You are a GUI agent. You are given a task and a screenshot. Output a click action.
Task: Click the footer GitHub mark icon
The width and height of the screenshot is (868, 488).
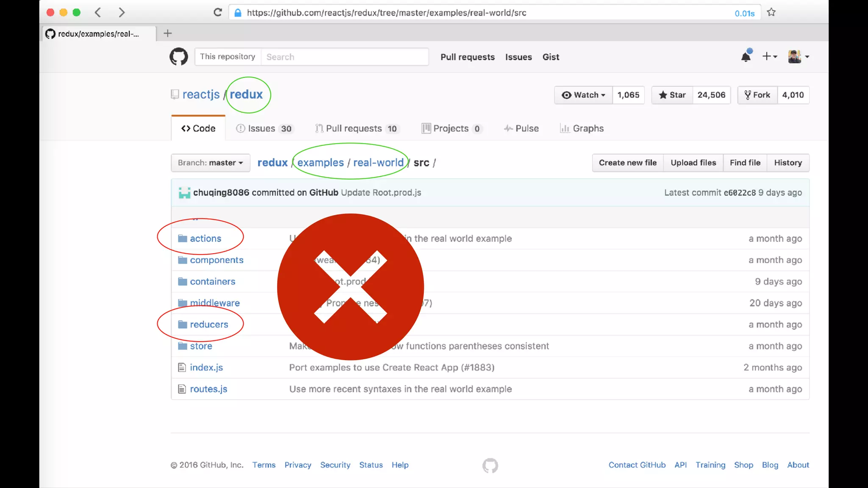click(490, 465)
